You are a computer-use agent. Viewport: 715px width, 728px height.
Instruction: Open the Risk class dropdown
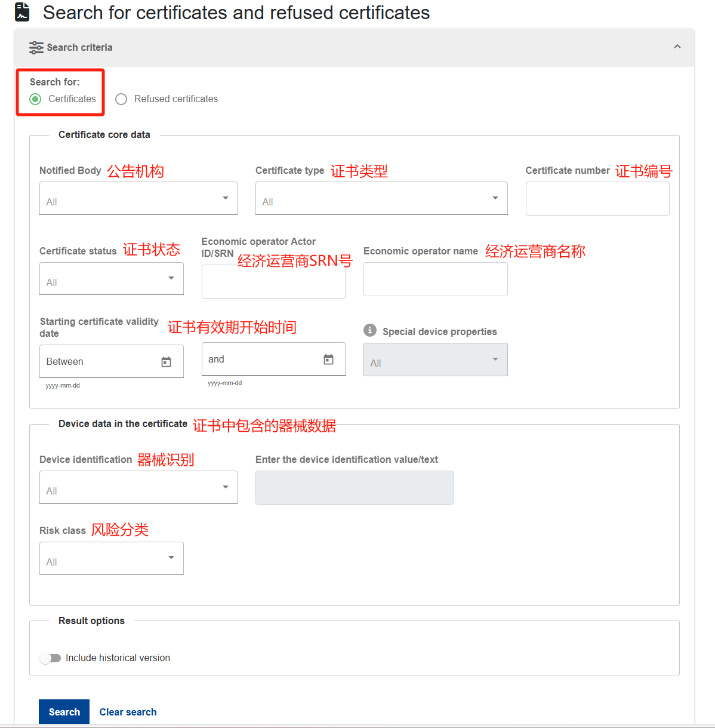112,558
